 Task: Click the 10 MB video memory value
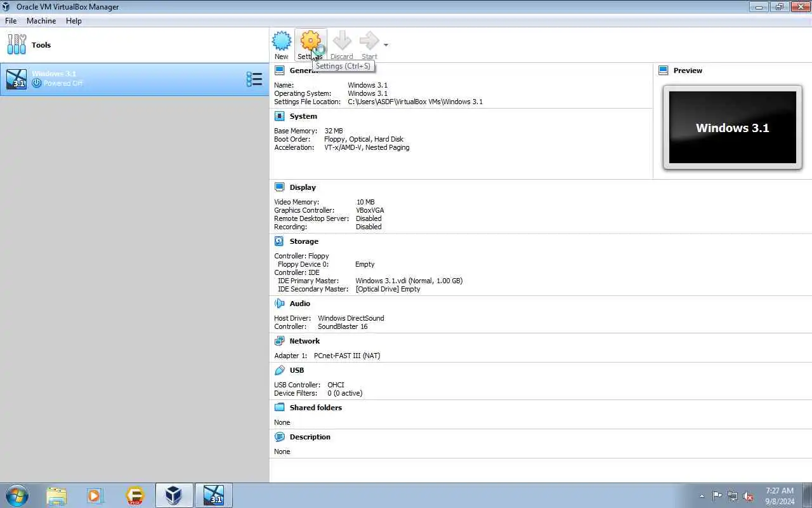(365, 202)
